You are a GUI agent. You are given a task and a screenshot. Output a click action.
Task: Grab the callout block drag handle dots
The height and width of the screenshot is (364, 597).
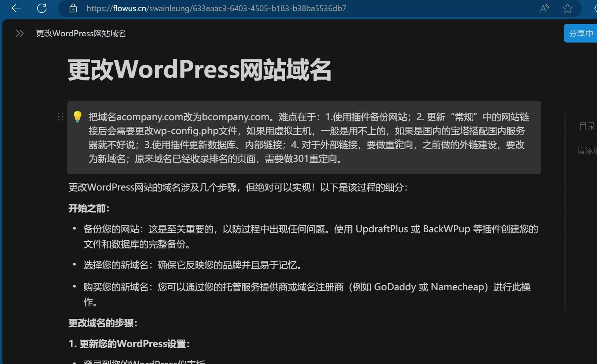(x=60, y=117)
